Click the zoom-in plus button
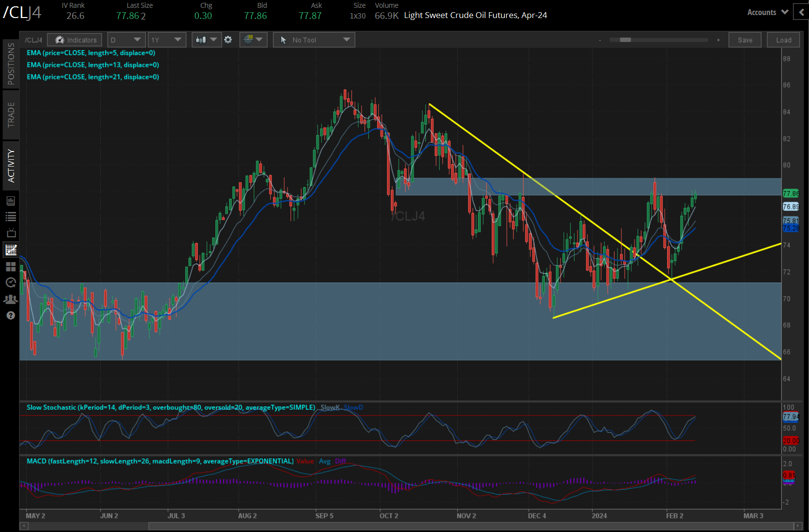The height and width of the screenshot is (532, 809). click(718, 40)
